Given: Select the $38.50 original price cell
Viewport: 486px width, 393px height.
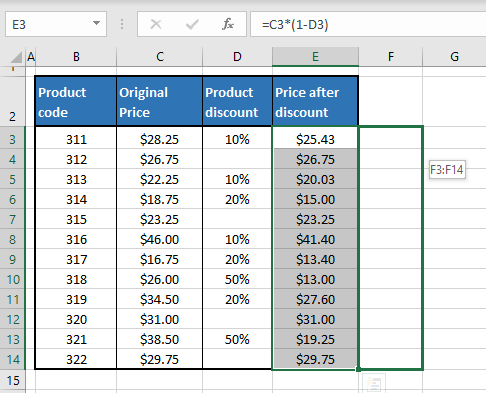Looking at the screenshot, I should click(160, 339).
